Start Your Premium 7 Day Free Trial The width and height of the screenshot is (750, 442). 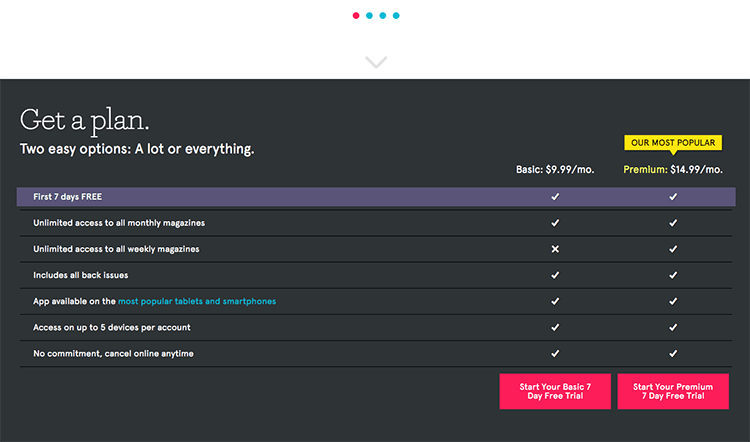pos(673,391)
